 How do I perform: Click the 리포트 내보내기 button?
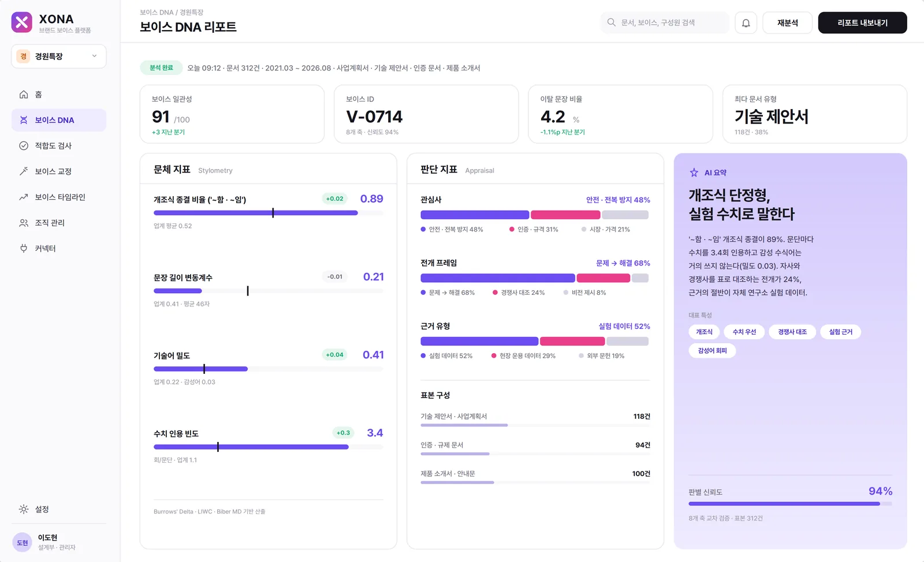pyautogui.click(x=862, y=23)
